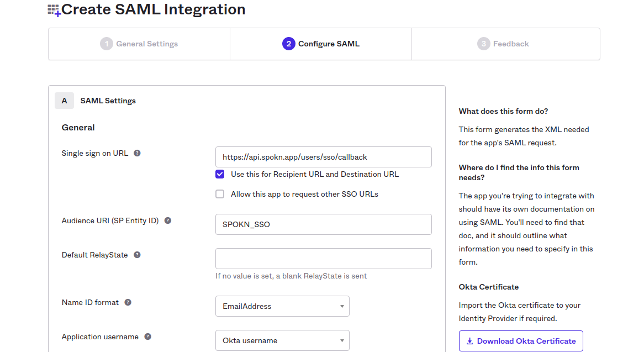
Task: Click 'Where do I find the info' heading
Action: click(x=519, y=172)
